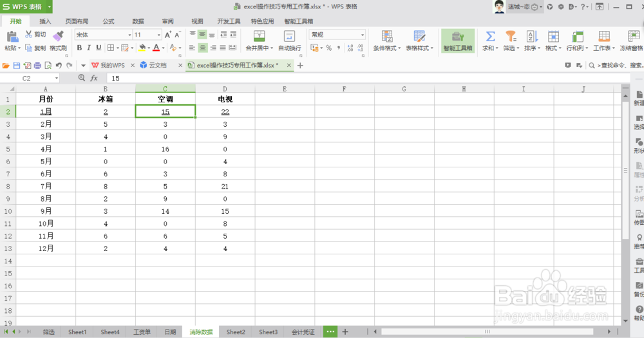
Task: Switch to the 会计凭证 sheet tab
Action: tap(303, 332)
